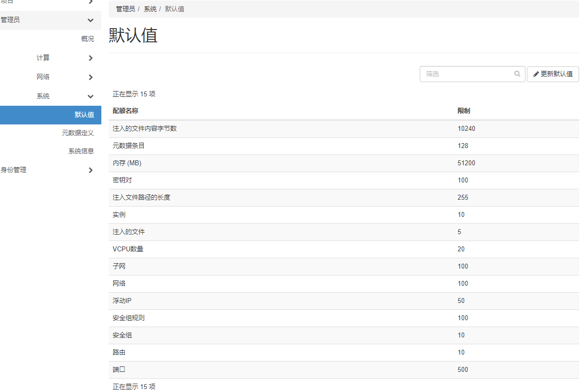The height and width of the screenshot is (392, 585).
Task: Click the 限制 column header
Action: point(463,111)
